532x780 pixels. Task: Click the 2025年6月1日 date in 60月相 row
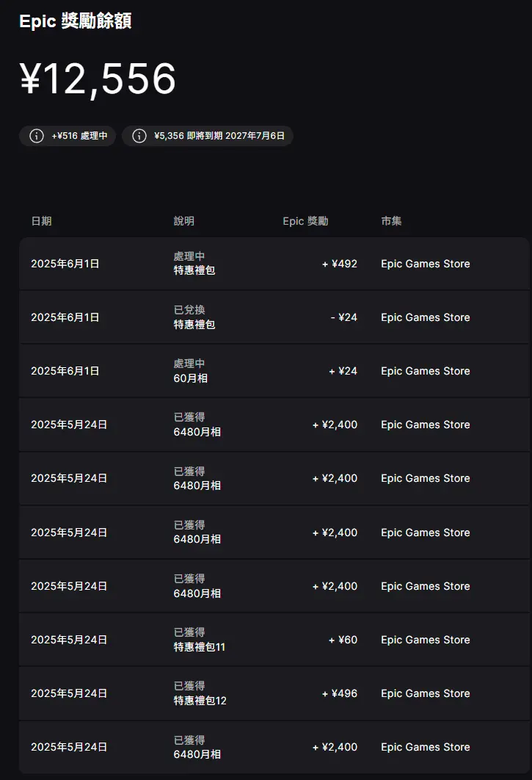coord(65,371)
